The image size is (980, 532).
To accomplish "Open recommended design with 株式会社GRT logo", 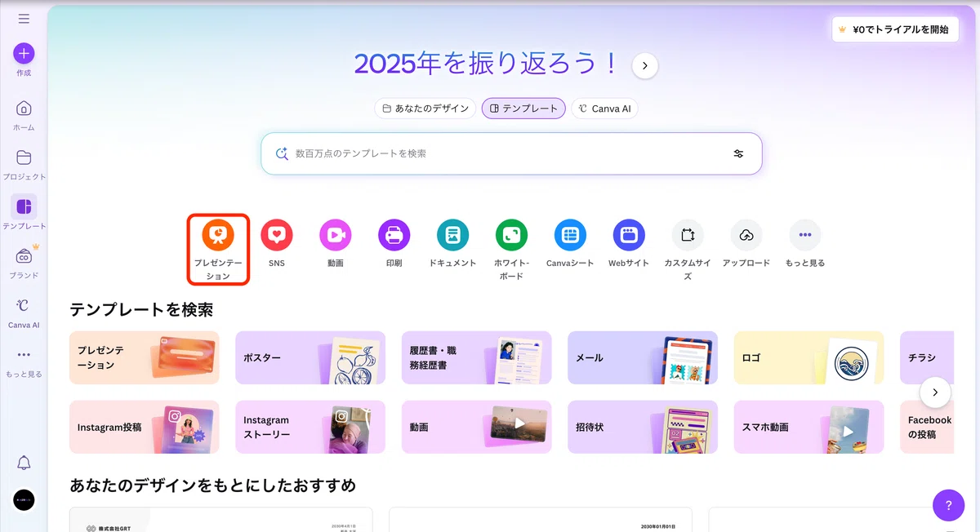I will coord(220,520).
